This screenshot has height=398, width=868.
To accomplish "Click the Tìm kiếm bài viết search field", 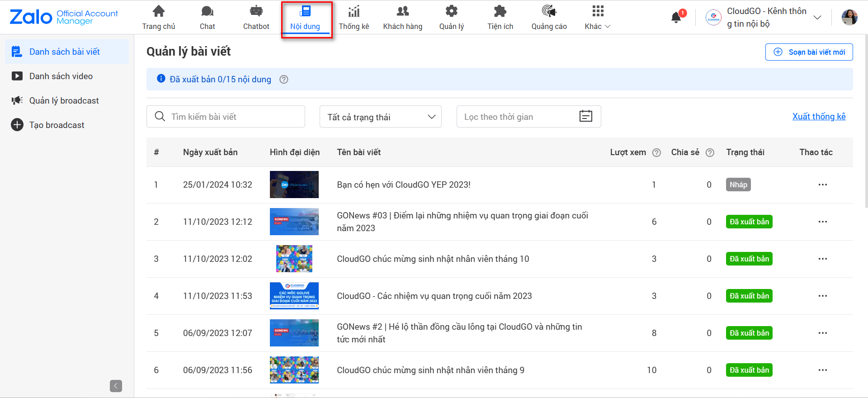I will [226, 117].
